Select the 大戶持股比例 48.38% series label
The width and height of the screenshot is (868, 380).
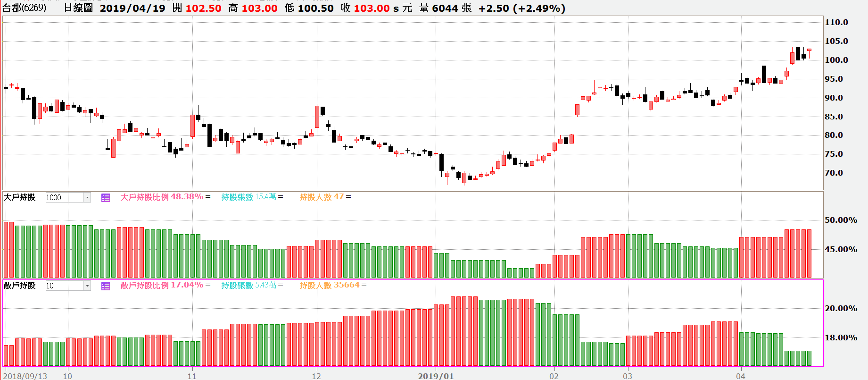tap(162, 197)
